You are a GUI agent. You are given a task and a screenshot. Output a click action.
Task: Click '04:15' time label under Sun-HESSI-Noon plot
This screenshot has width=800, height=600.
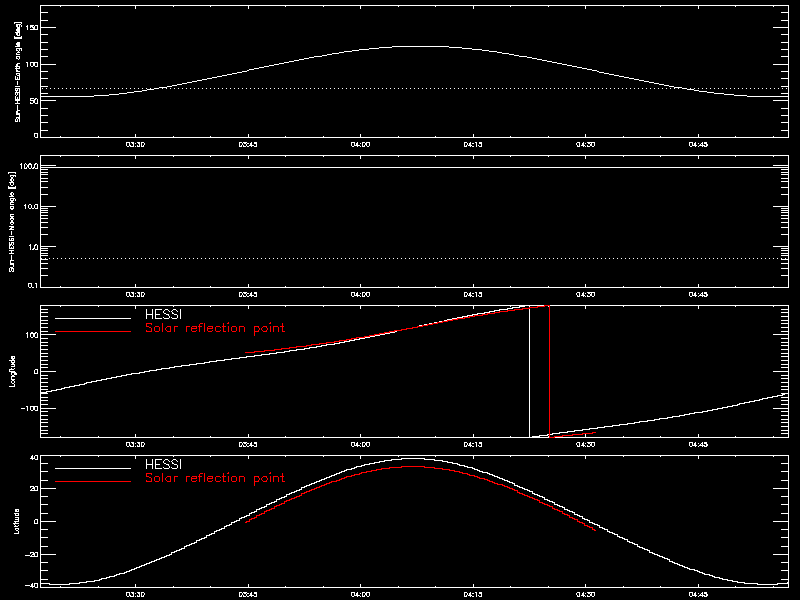(473, 295)
